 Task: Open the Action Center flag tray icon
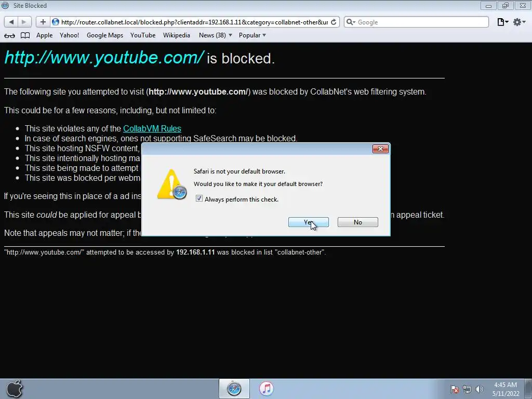tap(455, 389)
